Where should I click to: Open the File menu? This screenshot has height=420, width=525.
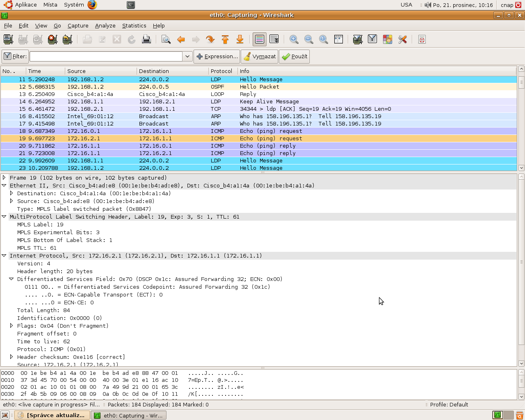coord(8,25)
